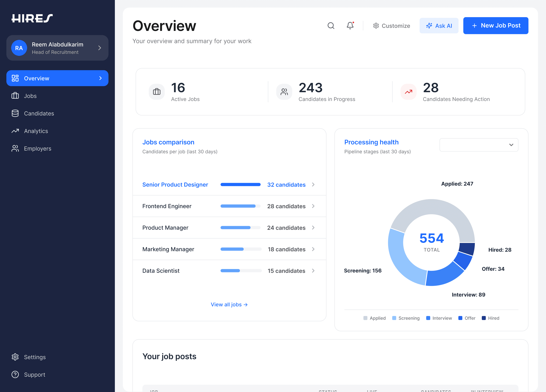
Task: Toggle the Screening legend item
Action: (x=406, y=318)
